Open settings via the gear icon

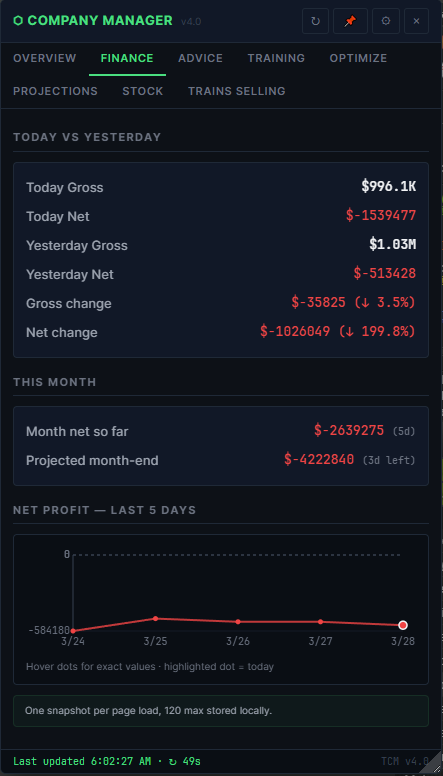(386, 21)
